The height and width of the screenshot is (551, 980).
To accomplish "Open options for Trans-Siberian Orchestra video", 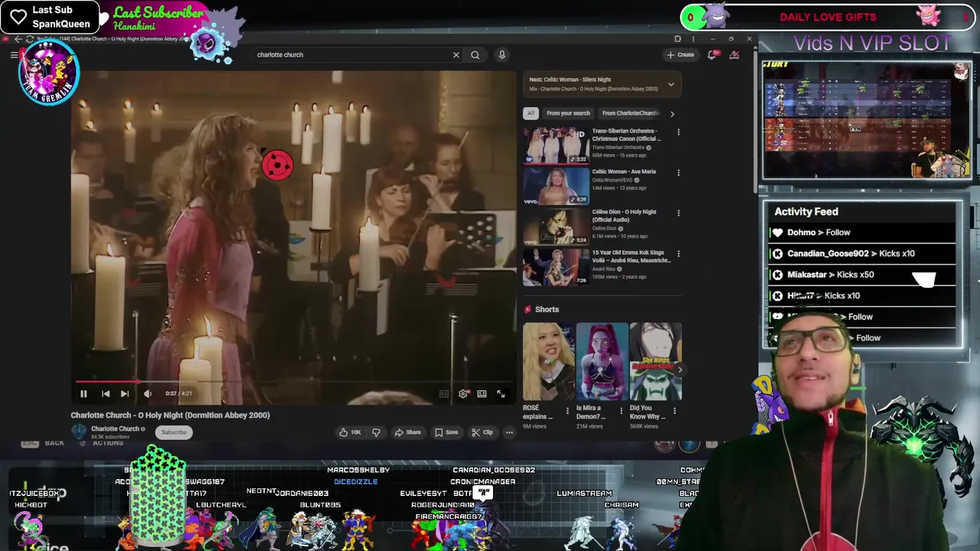I will (678, 132).
